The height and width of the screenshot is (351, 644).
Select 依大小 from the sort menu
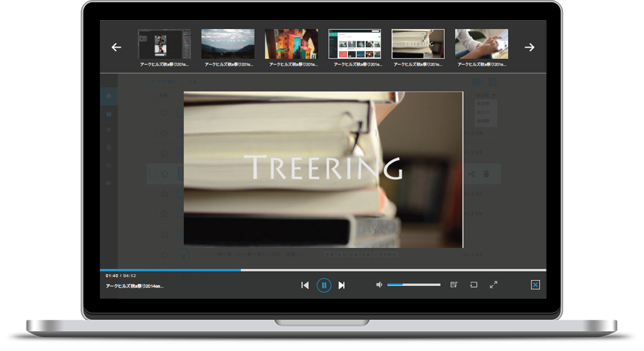click(x=484, y=112)
